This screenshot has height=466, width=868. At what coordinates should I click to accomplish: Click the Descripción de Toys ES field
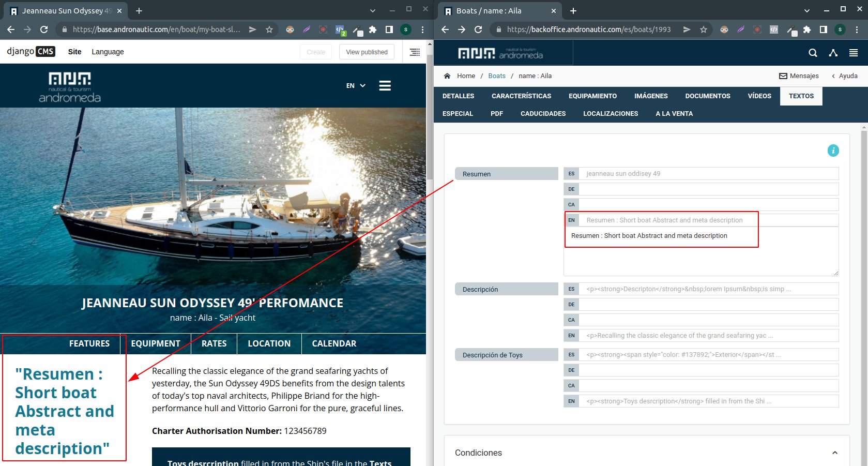tap(708, 354)
